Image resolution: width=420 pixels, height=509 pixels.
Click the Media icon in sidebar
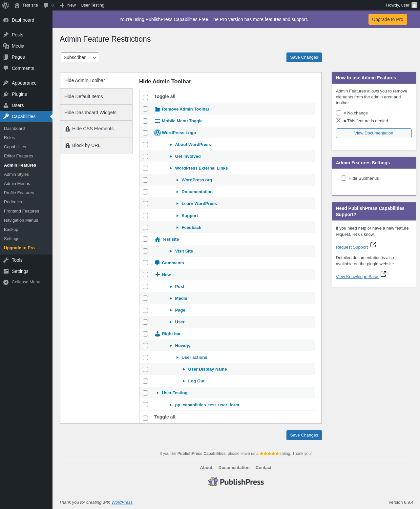click(x=6, y=46)
